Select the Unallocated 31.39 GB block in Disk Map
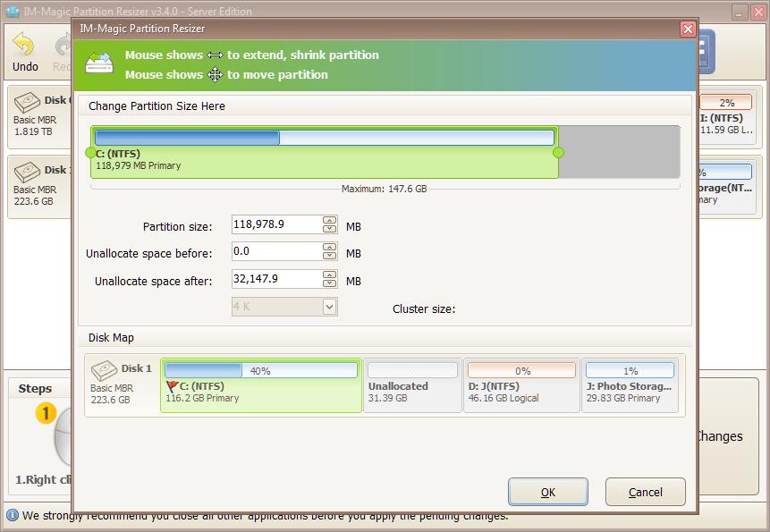 click(x=412, y=385)
